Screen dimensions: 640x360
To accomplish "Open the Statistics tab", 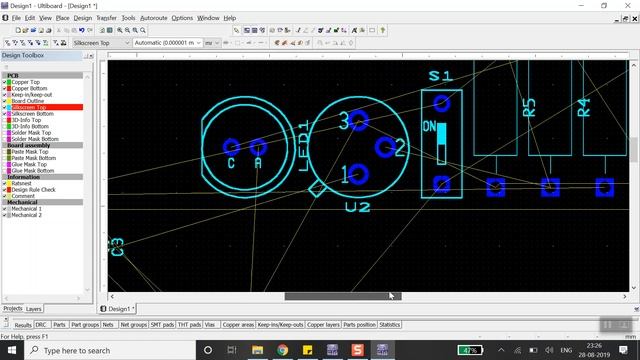I will pos(389,325).
